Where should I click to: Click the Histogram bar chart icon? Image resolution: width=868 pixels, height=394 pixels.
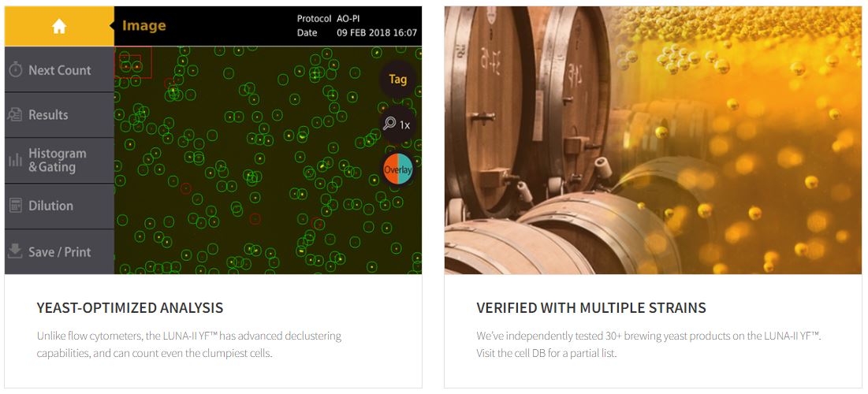pyautogui.click(x=15, y=161)
